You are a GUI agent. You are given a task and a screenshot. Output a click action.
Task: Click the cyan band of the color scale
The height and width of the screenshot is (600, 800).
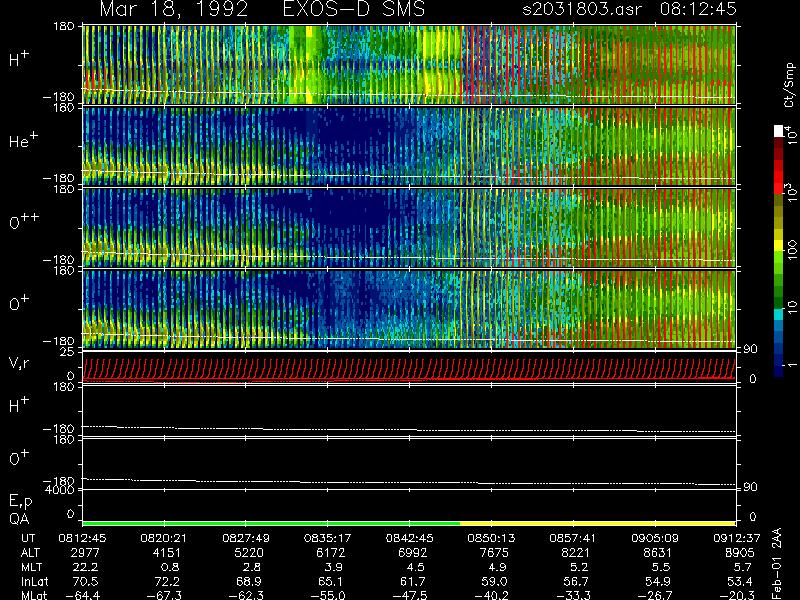pos(779,315)
